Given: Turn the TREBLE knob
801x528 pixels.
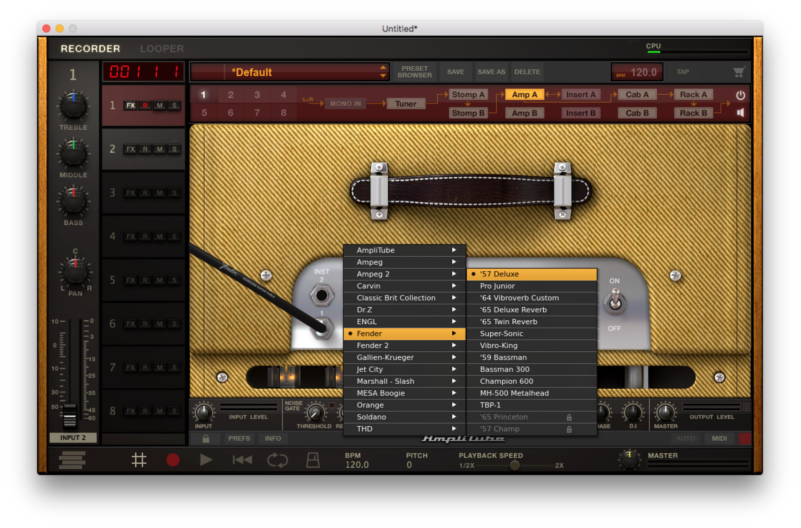Looking at the screenshot, I should (73, 105).
